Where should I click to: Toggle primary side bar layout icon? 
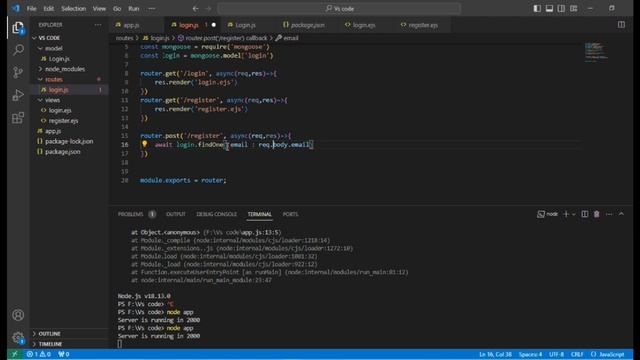coord(537,9)
